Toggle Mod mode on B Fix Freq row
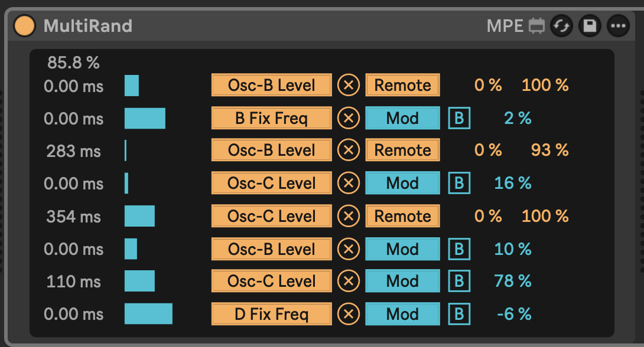The width and height of the screenshot is (644, 347). coord(402,119)
